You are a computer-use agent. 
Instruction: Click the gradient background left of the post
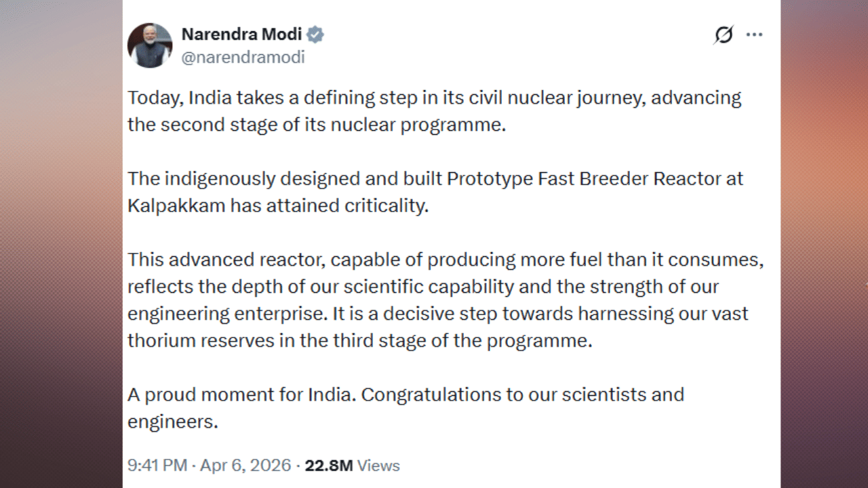61,244
